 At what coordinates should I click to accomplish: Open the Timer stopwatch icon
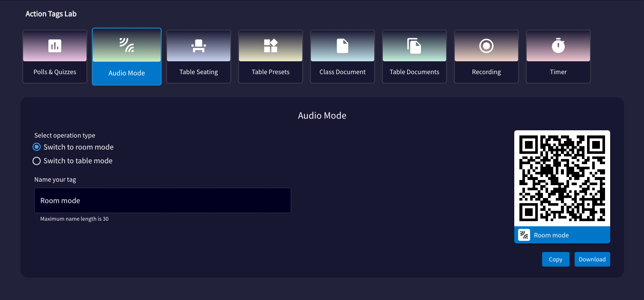(558, 45)
